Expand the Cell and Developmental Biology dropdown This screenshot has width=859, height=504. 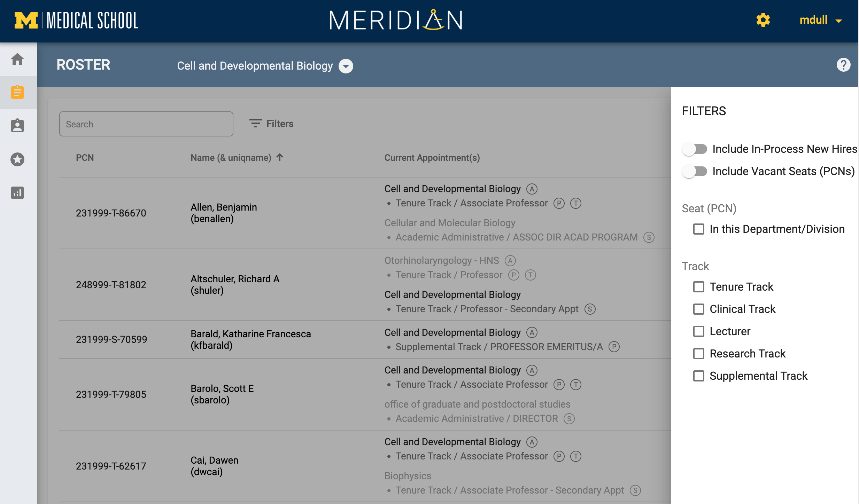click(x=346, y=66)
